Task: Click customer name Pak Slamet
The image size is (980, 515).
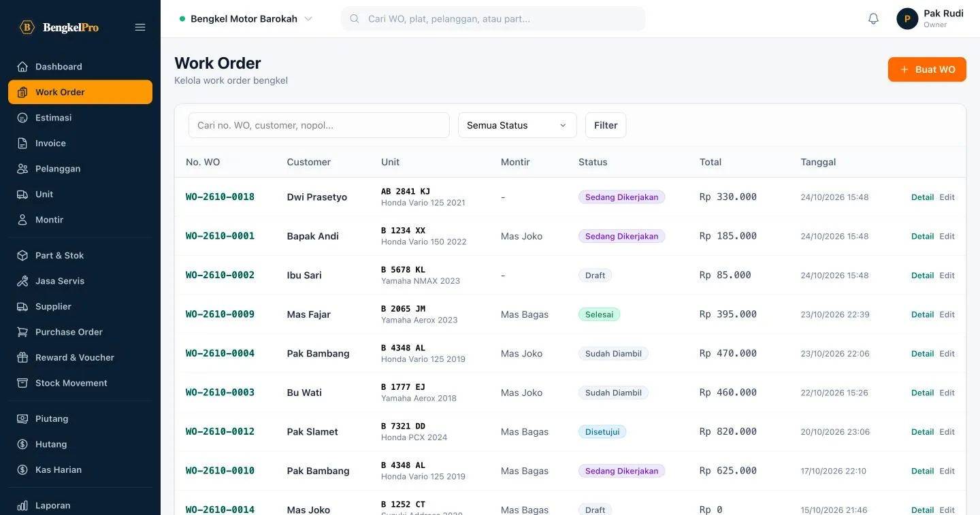Action: point(312,432)
